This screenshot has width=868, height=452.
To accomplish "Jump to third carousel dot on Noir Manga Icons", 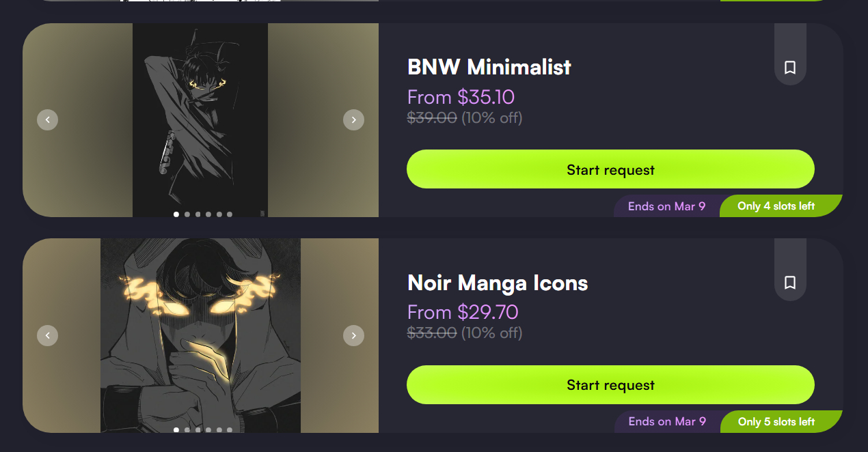I will tap(198, 430).
